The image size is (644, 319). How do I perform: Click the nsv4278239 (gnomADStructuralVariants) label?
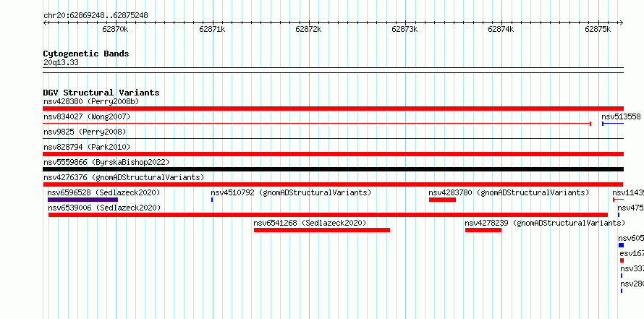click(545, 223)
